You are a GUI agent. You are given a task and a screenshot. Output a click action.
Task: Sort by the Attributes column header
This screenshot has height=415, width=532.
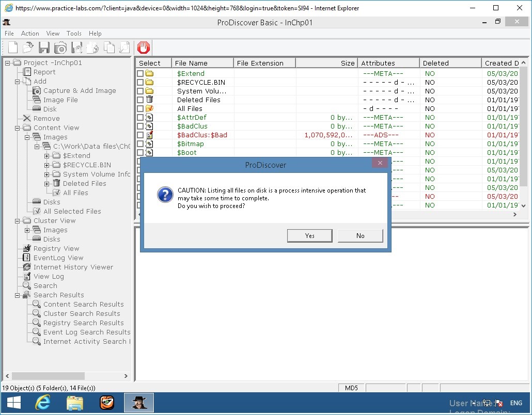click(388, 63)
